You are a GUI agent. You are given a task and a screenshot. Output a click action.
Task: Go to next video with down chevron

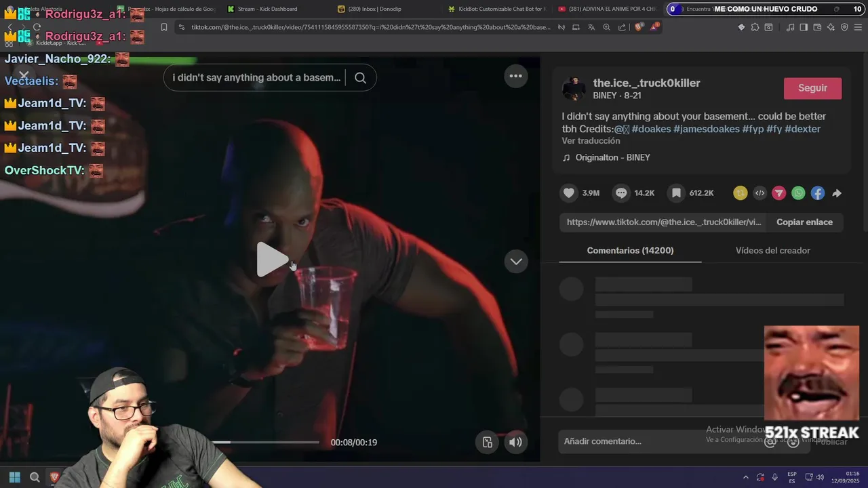[516, 261]
